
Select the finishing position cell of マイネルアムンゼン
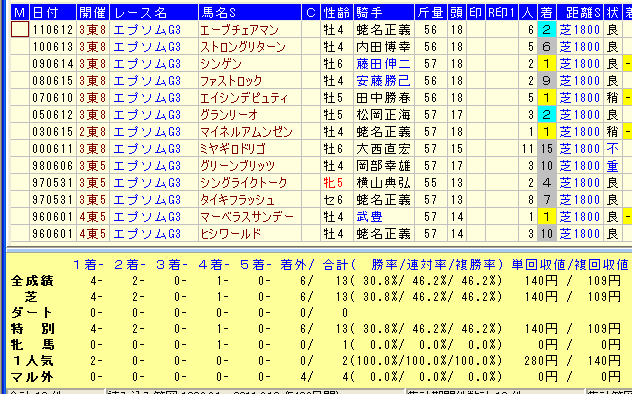[x=547, y=132]
